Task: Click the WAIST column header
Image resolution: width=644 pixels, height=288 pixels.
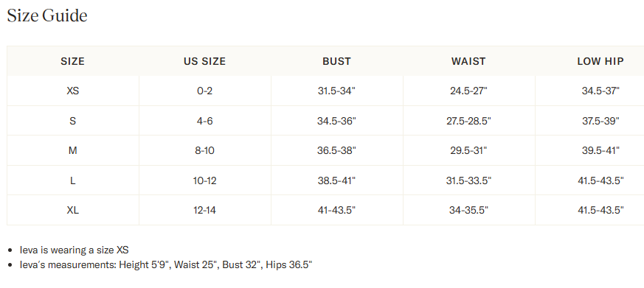Action: 468,61
